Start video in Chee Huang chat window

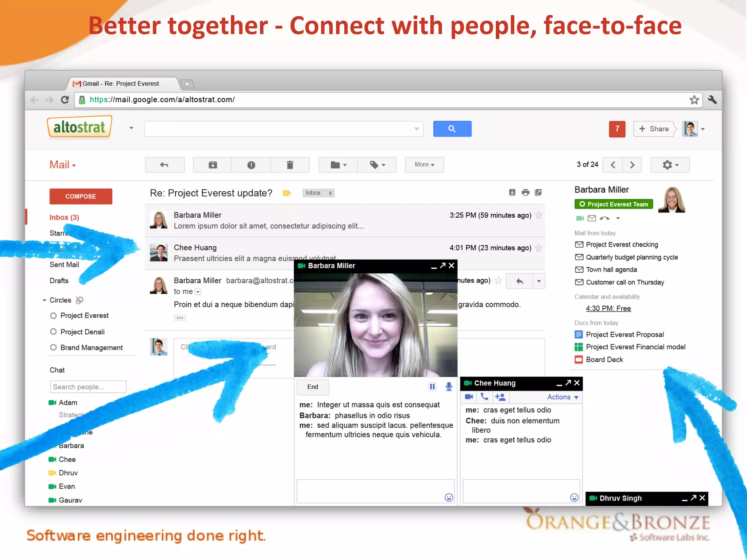[x=469, y=397]
